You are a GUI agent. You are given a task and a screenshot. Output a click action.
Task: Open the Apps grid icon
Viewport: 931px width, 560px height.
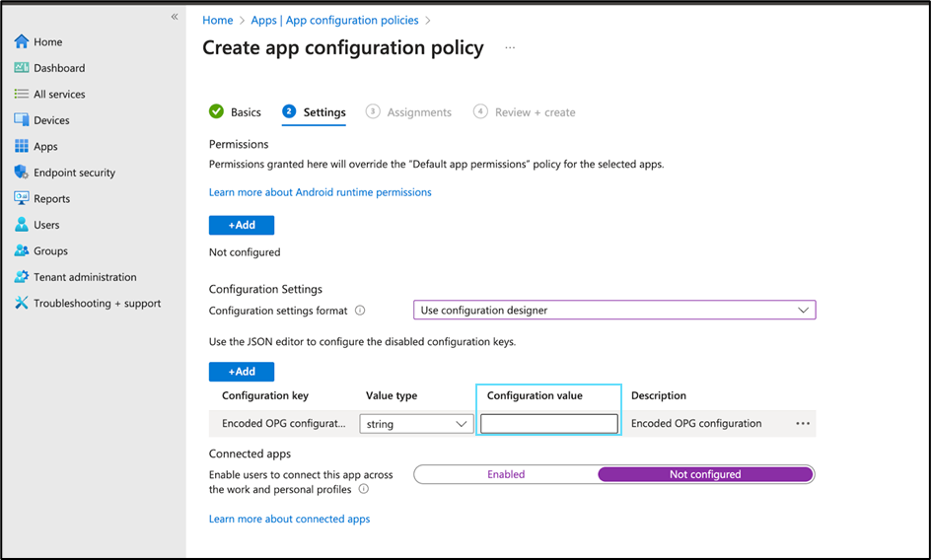click(x=22, y=147)
